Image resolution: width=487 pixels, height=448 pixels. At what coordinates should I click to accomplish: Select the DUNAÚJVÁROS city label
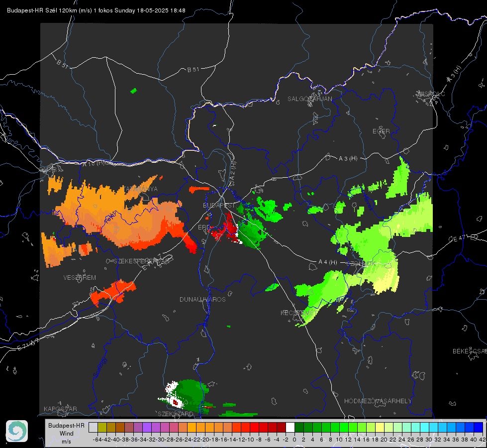click(202, 299)
